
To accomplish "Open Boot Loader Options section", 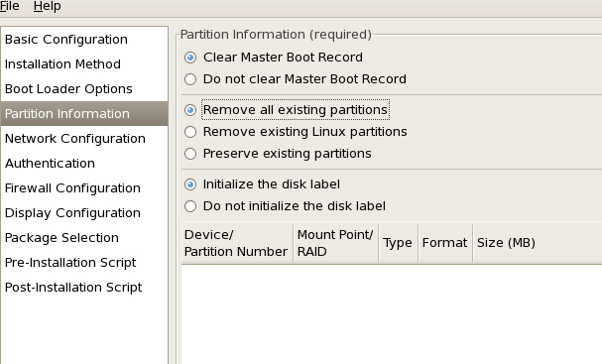I will [x=84, y=89].
